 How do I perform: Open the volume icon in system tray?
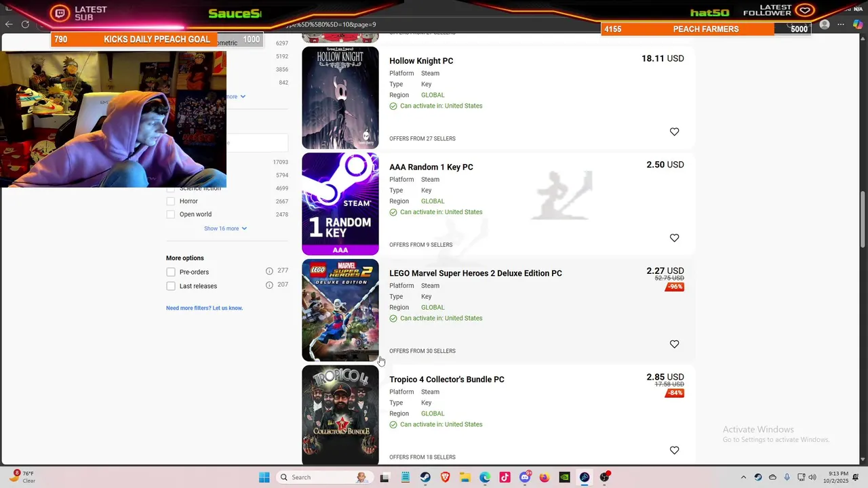click(x=814, y=477)
